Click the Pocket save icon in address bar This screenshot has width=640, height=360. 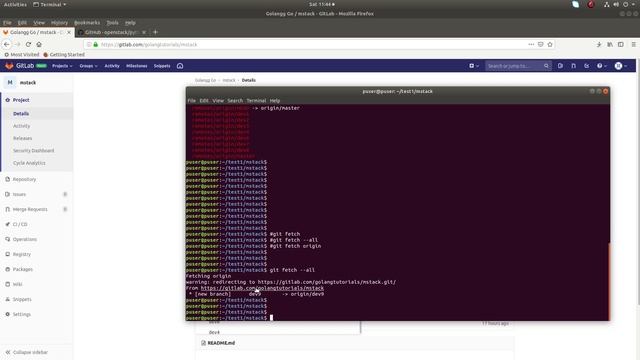[x=540, y=44]
